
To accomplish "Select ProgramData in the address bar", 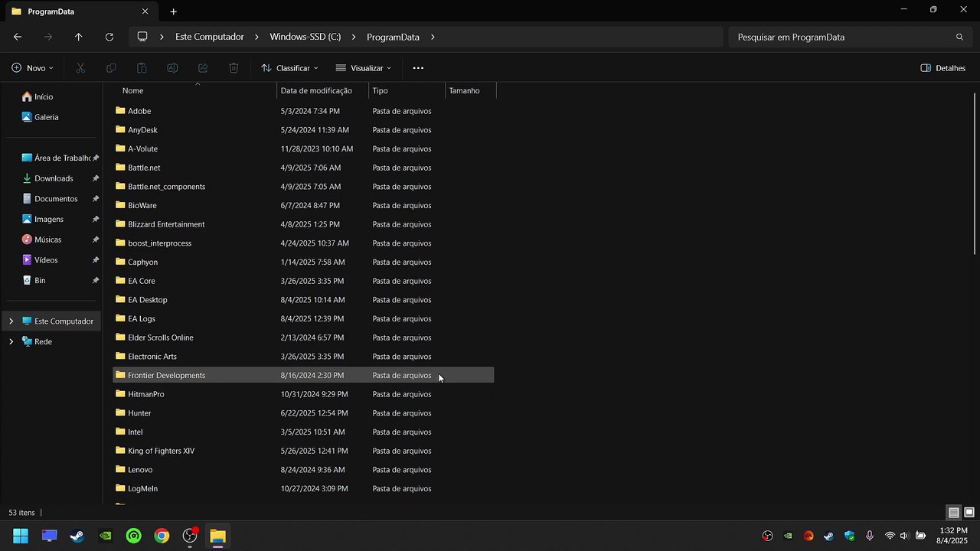I will tap(393, 37).
